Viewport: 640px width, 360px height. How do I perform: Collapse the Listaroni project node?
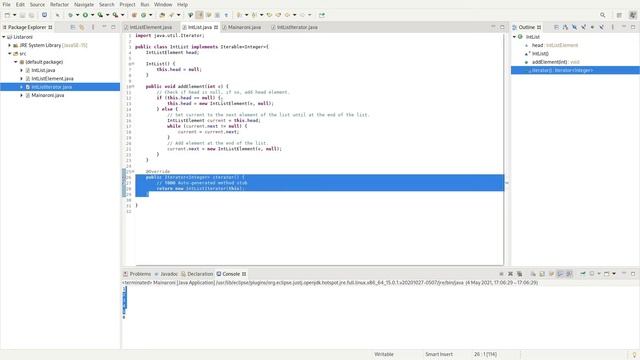4,37
